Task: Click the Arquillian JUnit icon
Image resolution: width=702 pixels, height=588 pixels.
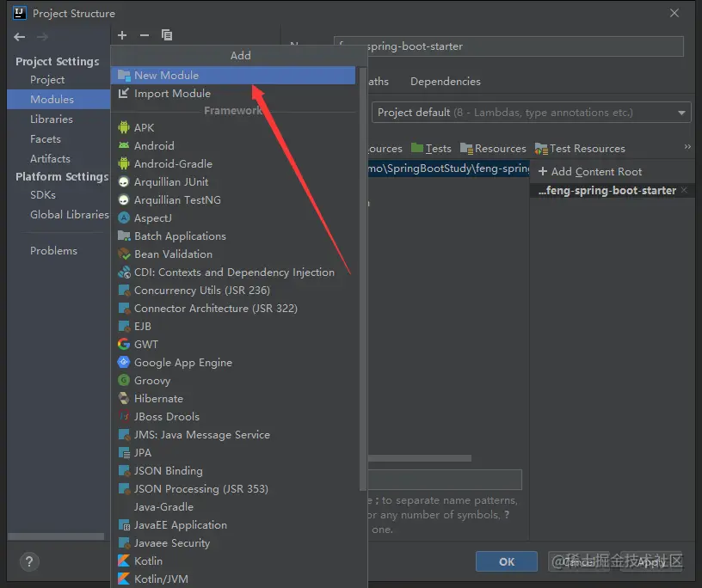Action: click(124, 181)
